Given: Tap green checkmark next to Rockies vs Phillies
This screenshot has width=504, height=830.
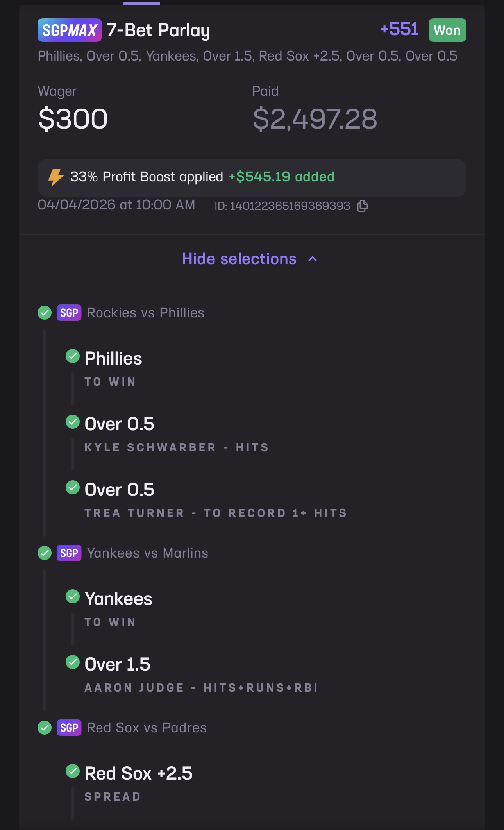Looking at the screenshot, I should pyautogui.click(x=45, y=313).
